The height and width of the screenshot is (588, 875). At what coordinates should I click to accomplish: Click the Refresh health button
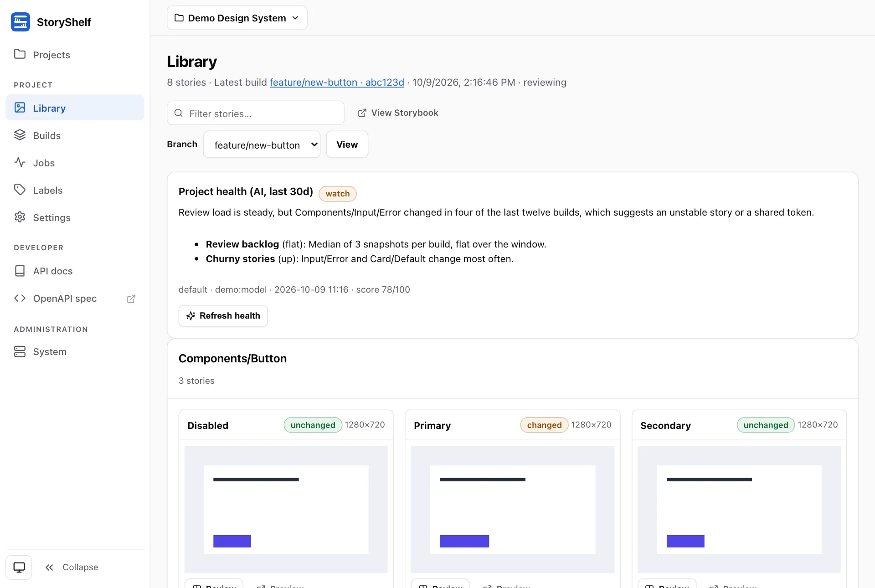(x=223, y=316)
